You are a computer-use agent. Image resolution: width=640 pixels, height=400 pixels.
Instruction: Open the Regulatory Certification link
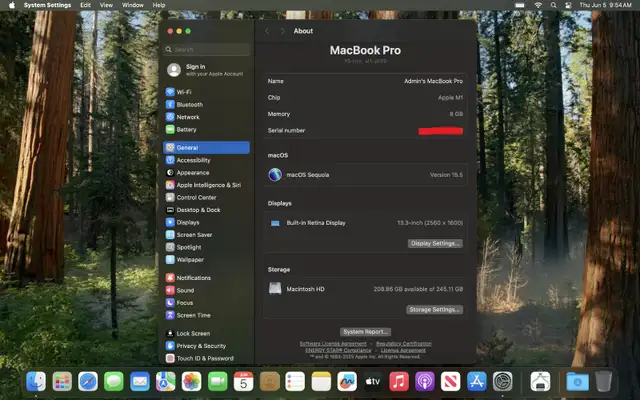point(404,344)
